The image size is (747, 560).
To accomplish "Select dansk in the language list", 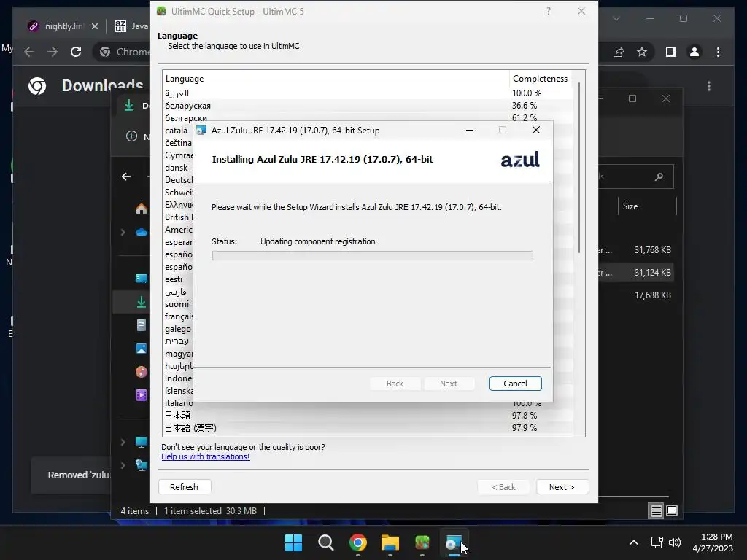I will [177, 168].
